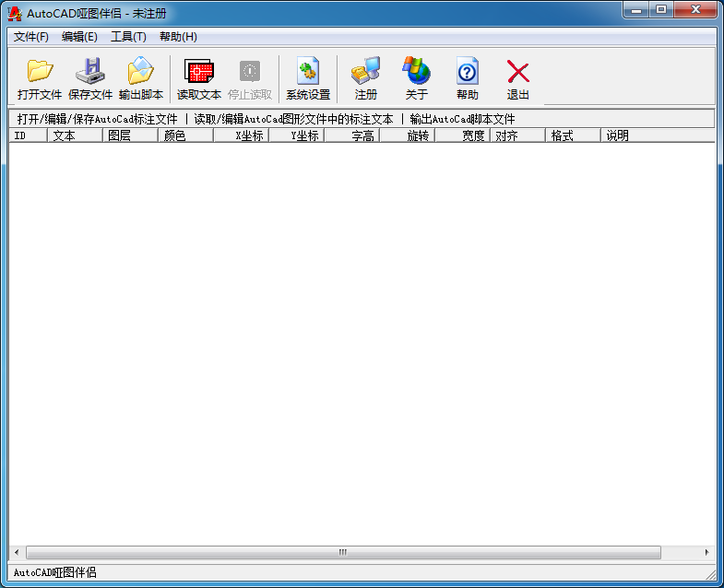This screenshot has width=724, height=588.
Task: Open the 编辑(E) menu
Action: pos(79,37)
